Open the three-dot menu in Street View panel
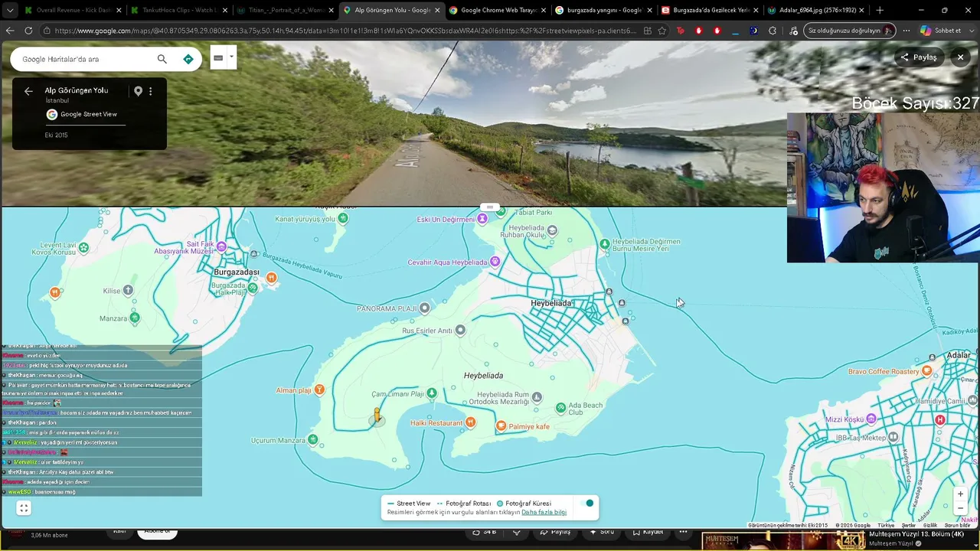Screen dimensions: 980x551 (x=150, y=91)
